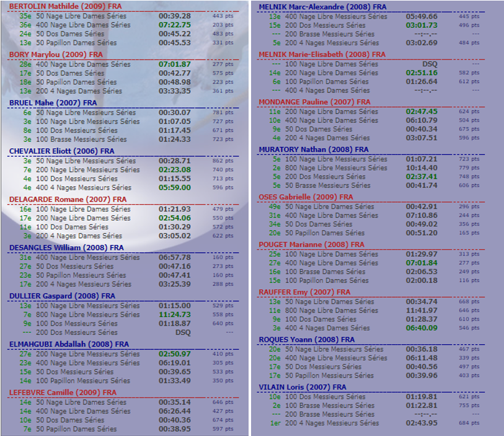Screen dimensions: 504x436
Task: Click the BORY Marylou (2009) name header
Action: coord(56,55)
